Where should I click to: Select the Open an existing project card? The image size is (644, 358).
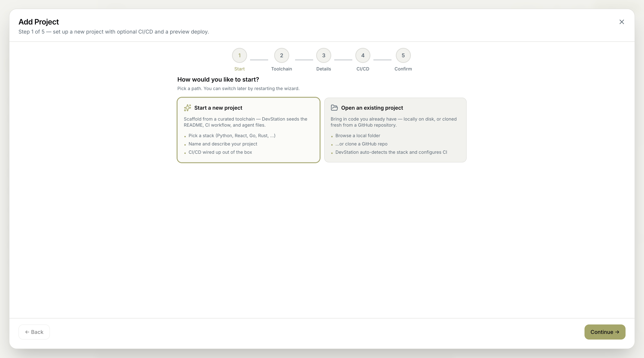pyautogui.click(x=395, y=130)
